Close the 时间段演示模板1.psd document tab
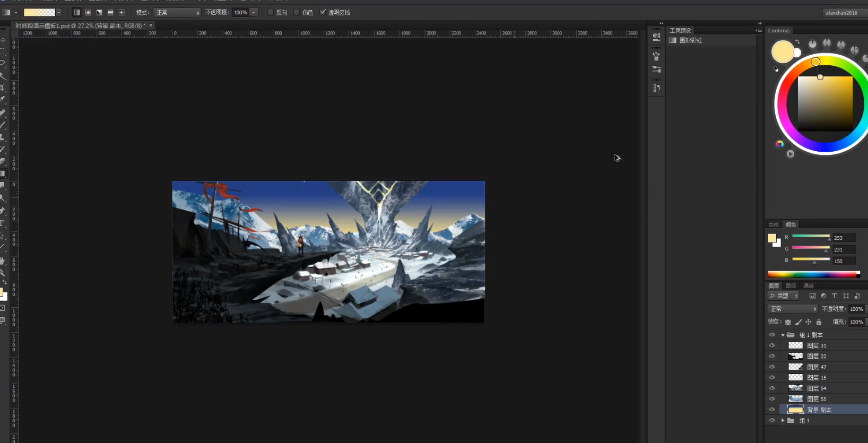The image size is (868, 443). pos(151,25)
